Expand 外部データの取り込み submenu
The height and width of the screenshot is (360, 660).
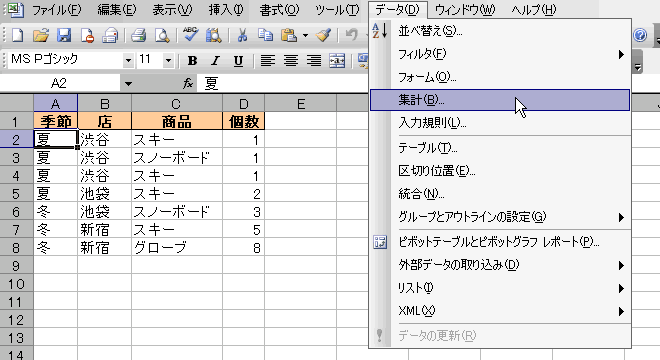(621, 265)
